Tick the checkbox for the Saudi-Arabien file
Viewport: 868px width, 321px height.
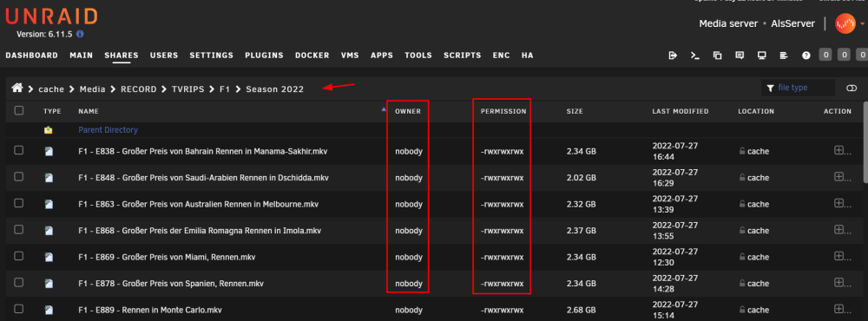19,177
